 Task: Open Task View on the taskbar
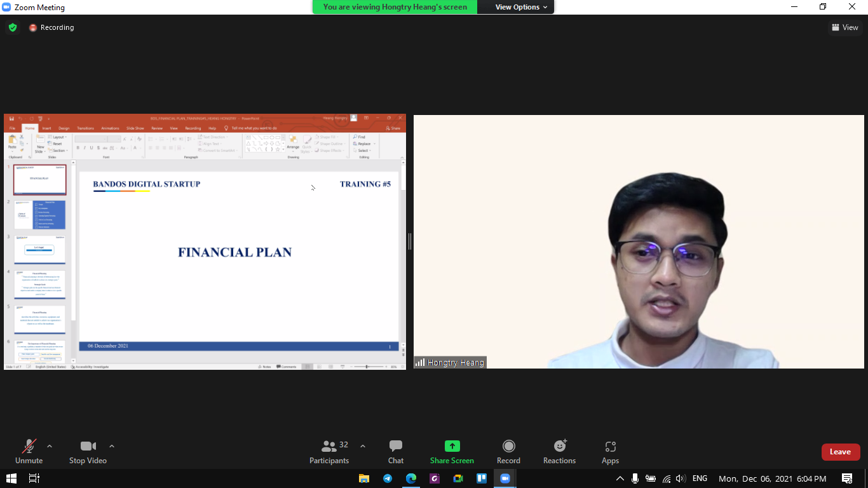(34, 478)
